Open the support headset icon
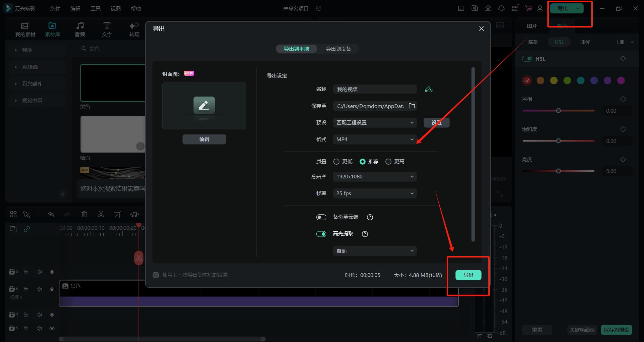Screen dimensions: 644x342 coord(501,8)
